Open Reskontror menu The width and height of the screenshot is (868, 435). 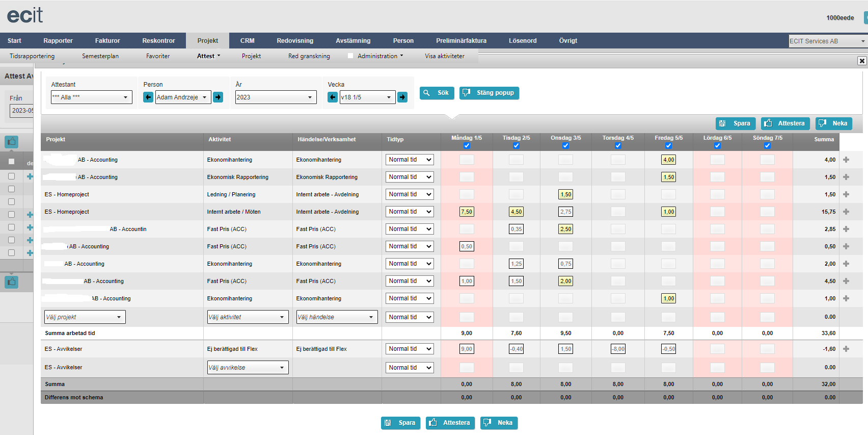click(x=158, y=41)
